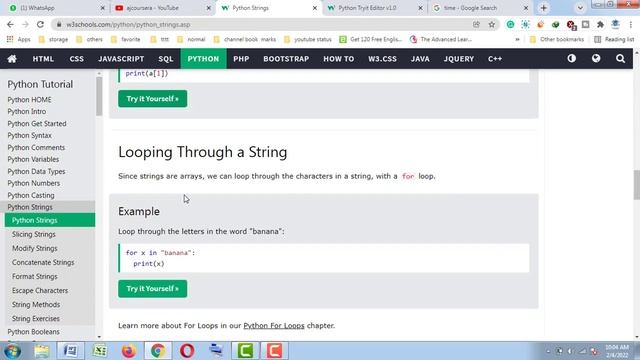Screen dimensions: 640x360
Task: Follow the Python For Loops link
Action: (x=274, y=326)
